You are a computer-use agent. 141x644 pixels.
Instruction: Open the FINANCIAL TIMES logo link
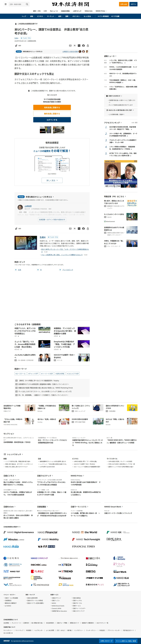83,546
